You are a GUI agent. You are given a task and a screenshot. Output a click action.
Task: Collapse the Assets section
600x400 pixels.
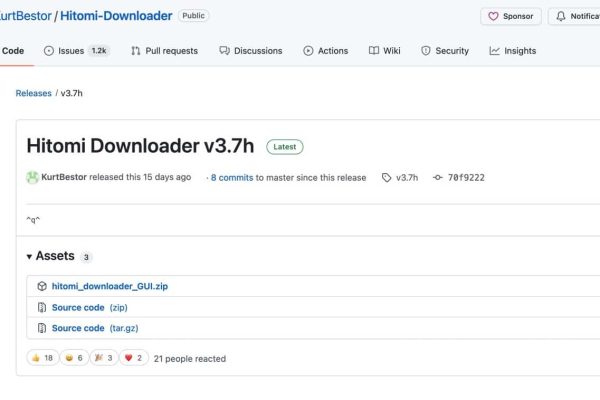(x=29, y=257)
